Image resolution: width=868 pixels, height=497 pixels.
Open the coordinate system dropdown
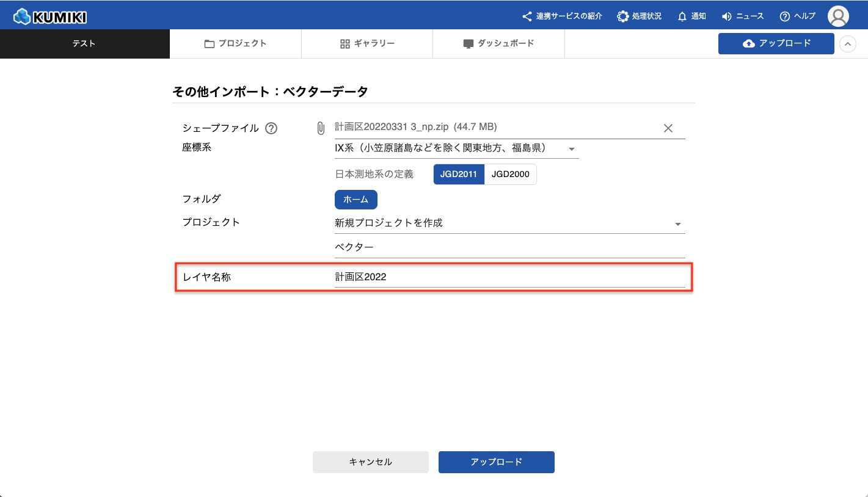[x=572, y=149]
